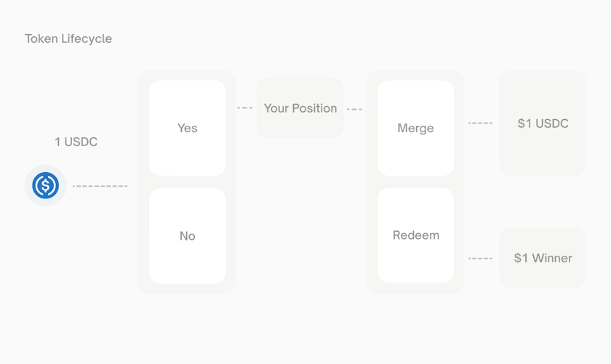Click the gap between Yes and No cards

click(x=187, y=182)
